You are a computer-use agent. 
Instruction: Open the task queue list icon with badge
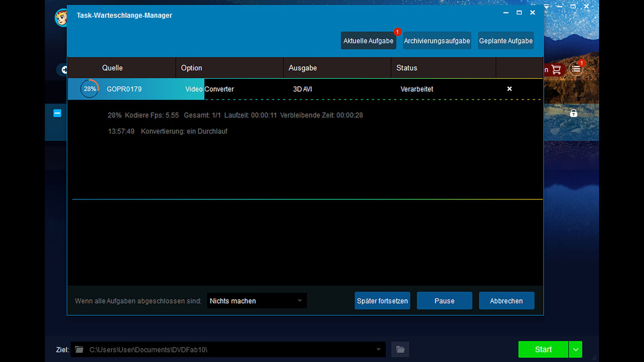[576, 69]
